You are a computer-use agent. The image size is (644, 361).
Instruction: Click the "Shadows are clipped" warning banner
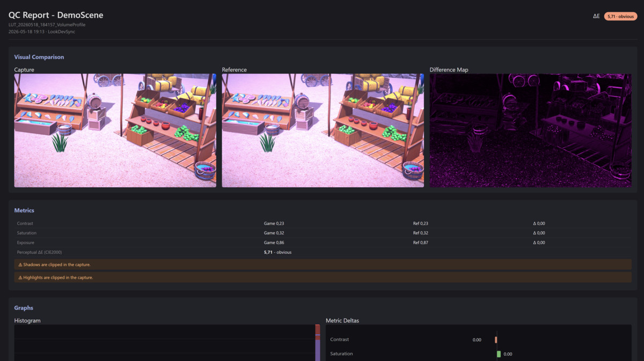click(323, 264)
